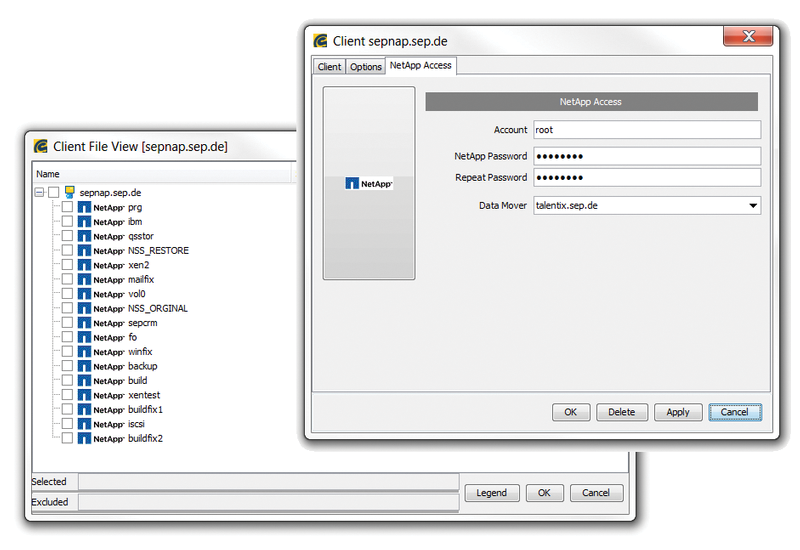
Task: Open Legend in Client File View
Action: click(x=492, y=493)
